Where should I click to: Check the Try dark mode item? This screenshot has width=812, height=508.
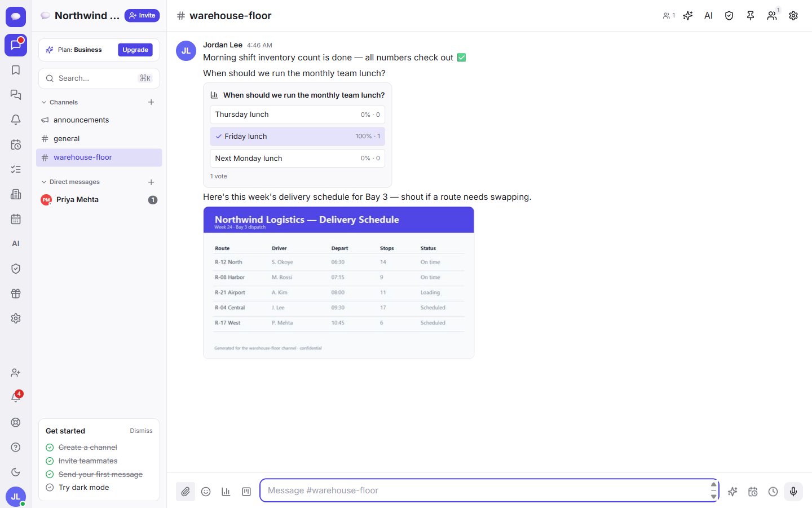[77, 488]
